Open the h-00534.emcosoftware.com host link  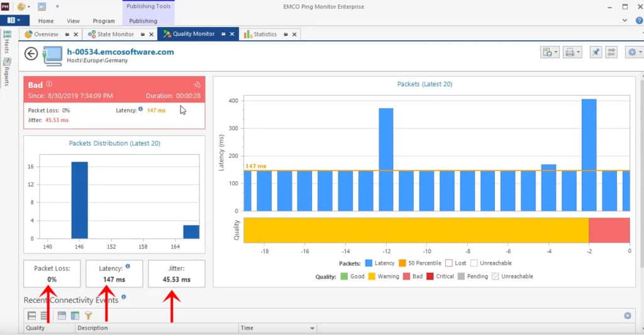[120, 52]
